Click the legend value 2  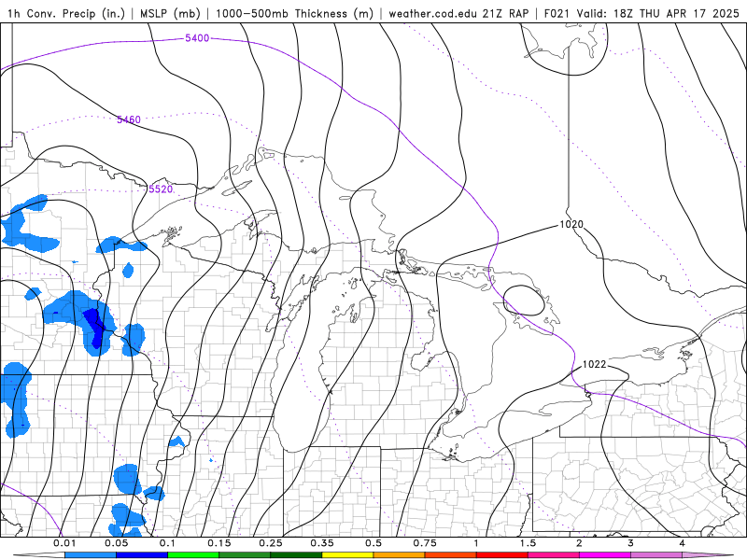pos(579,543)
